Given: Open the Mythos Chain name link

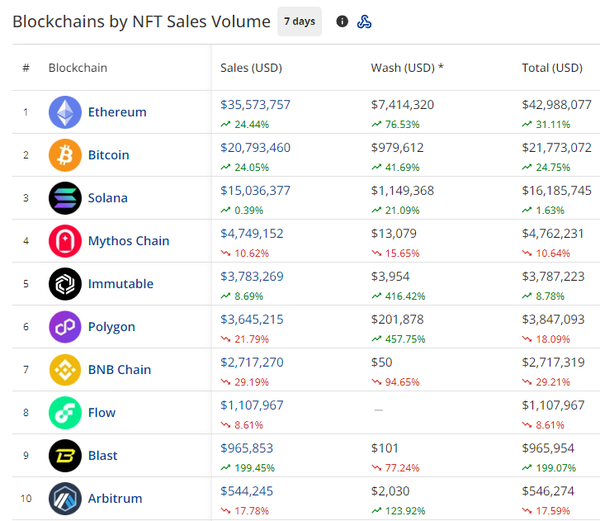Looking at the screenshot, I should [x=128, y=241].
